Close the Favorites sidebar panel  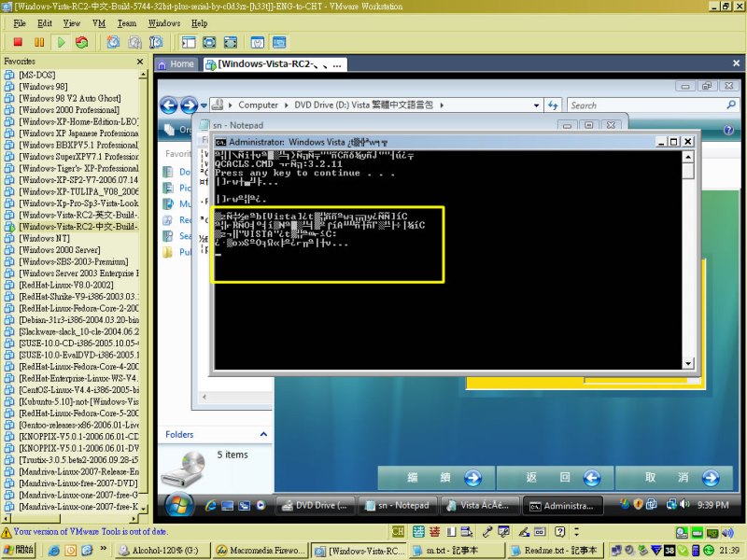(139, 62)
